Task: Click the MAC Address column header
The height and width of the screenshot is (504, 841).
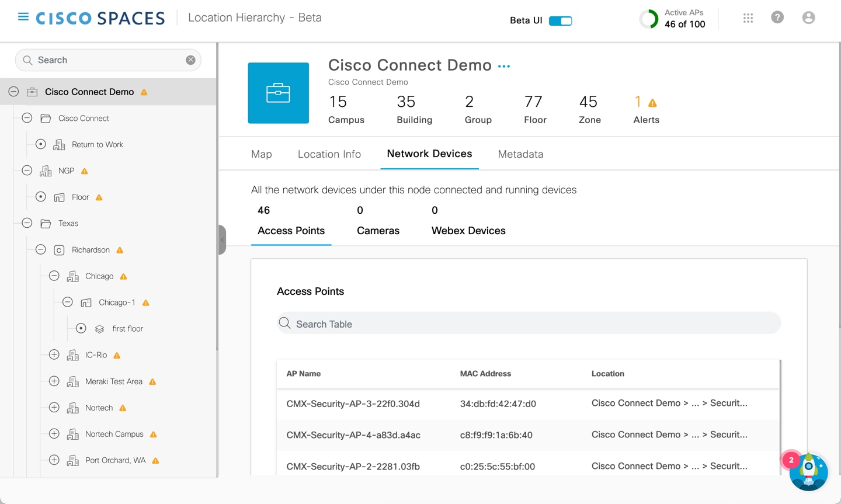Action: click(x=485, y=374)
